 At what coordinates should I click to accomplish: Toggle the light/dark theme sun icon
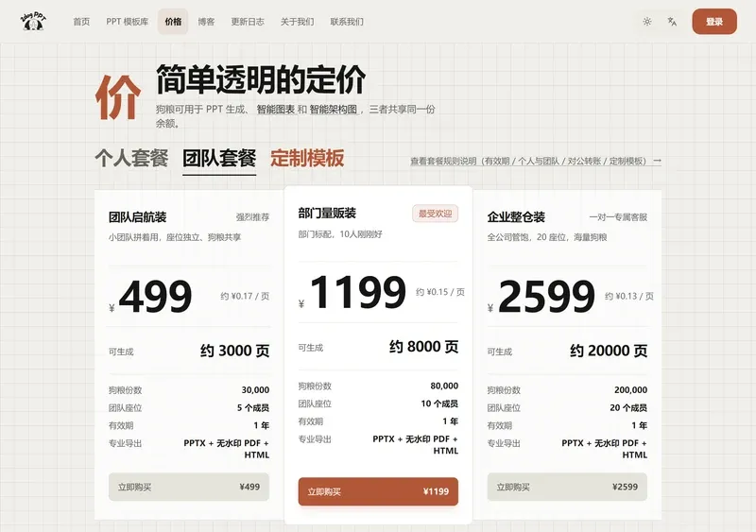tap(647, 21)
